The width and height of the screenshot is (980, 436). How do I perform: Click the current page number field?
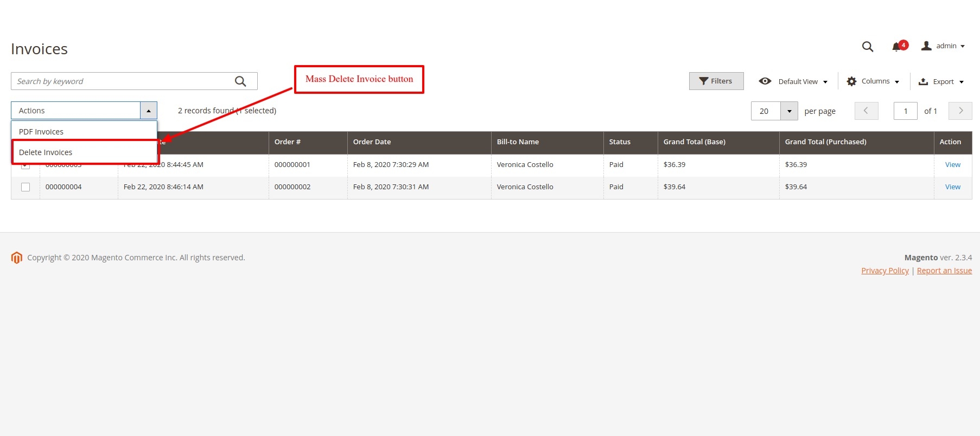906,111
